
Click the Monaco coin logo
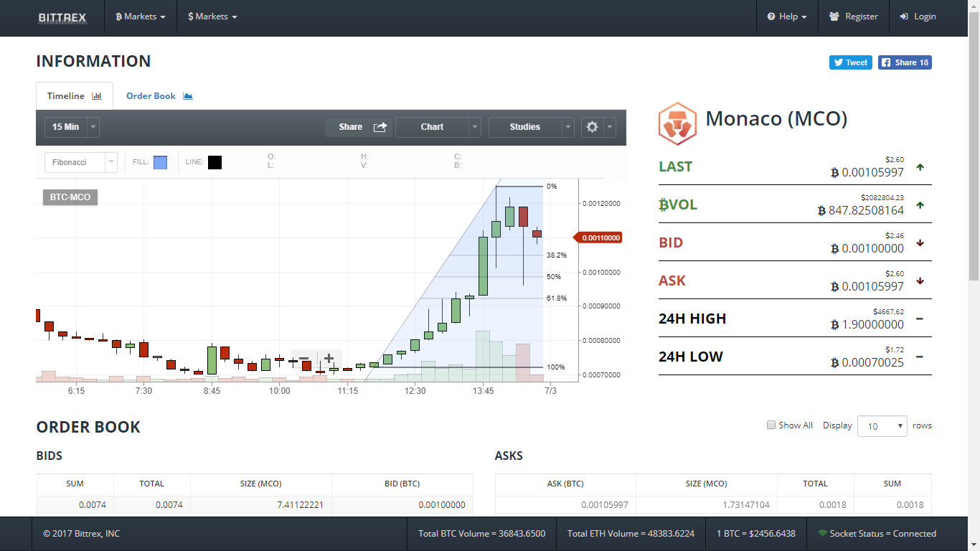tap(677, 123)
